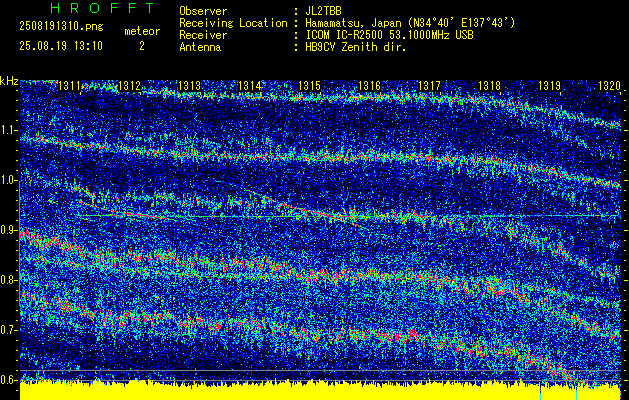This screenshot has width=629, height=400.
Task: Click the 1318 time marker
Action: coord(489,86)
